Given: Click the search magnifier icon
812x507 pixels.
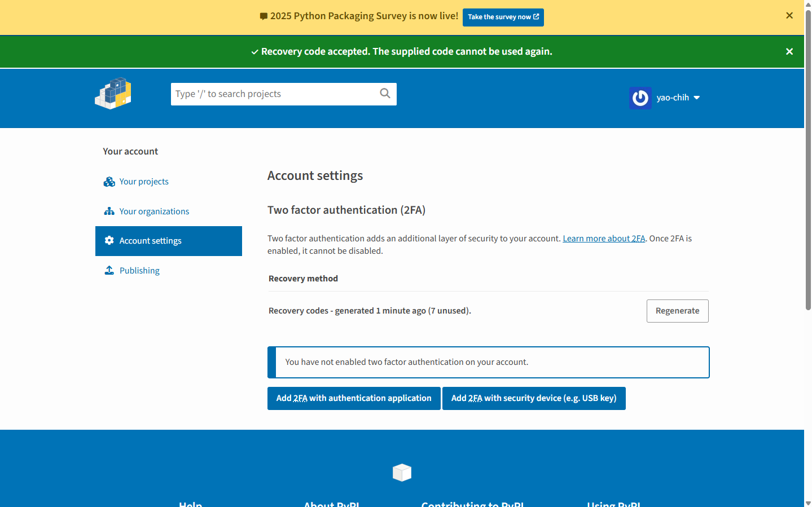Looking at the screenshot, I should pos(385,94).
